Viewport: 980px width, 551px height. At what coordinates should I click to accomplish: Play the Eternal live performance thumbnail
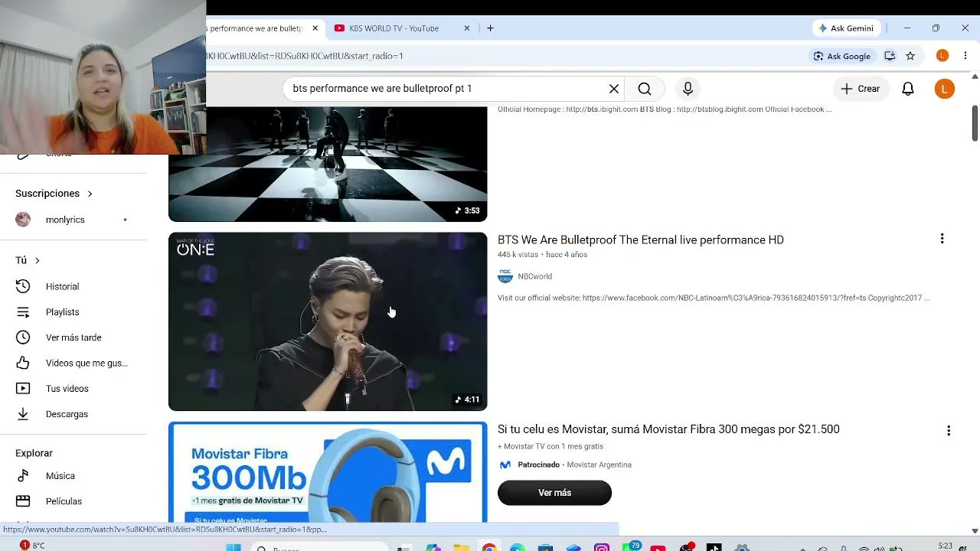pyautogui.click(x=328, y=321)
